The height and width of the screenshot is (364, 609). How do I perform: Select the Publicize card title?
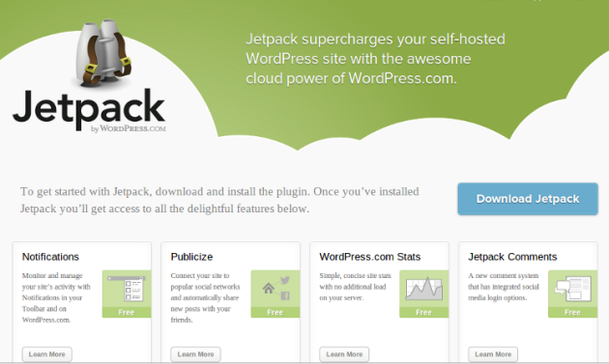(191, 257)
